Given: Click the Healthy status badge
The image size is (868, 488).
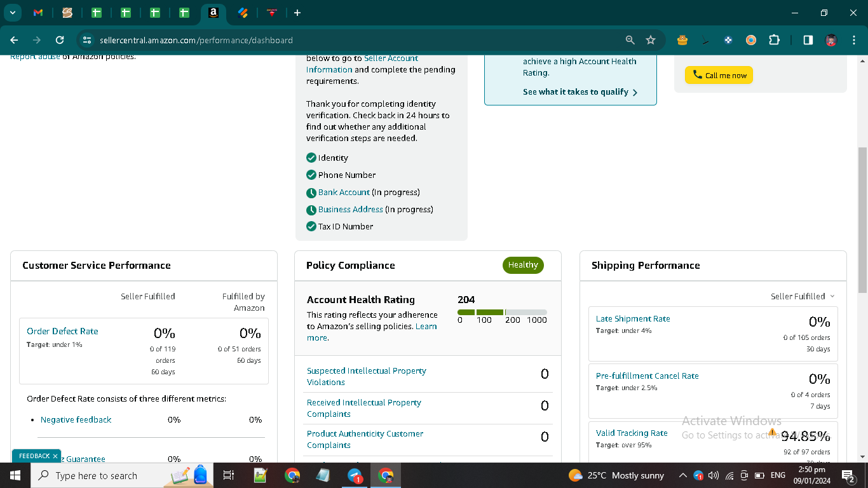Looking at the screenshot, I should click(x=523, y=265).
